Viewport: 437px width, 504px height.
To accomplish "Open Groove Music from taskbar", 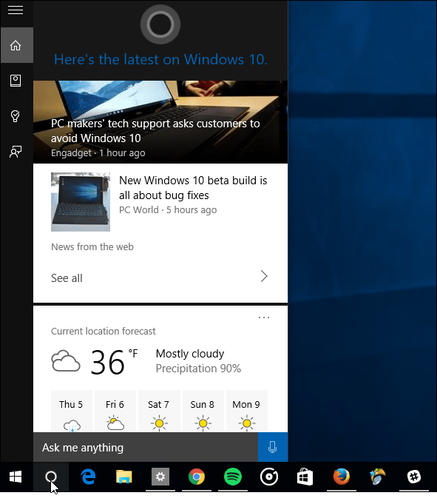I will 269,477.
